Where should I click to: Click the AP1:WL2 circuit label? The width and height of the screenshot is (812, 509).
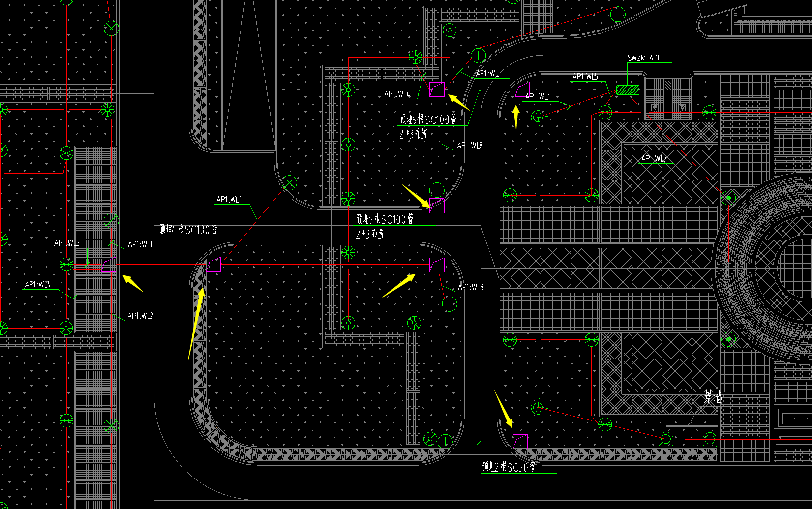pos(140,316)
